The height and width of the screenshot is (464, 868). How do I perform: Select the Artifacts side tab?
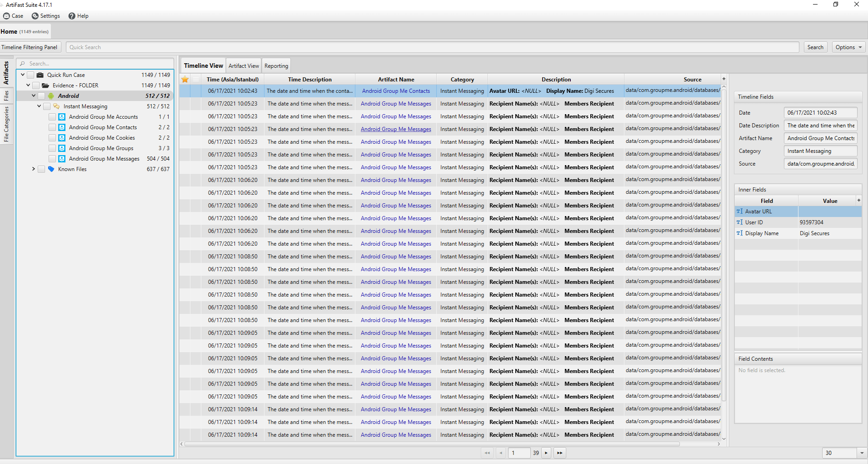pos(6,73)
